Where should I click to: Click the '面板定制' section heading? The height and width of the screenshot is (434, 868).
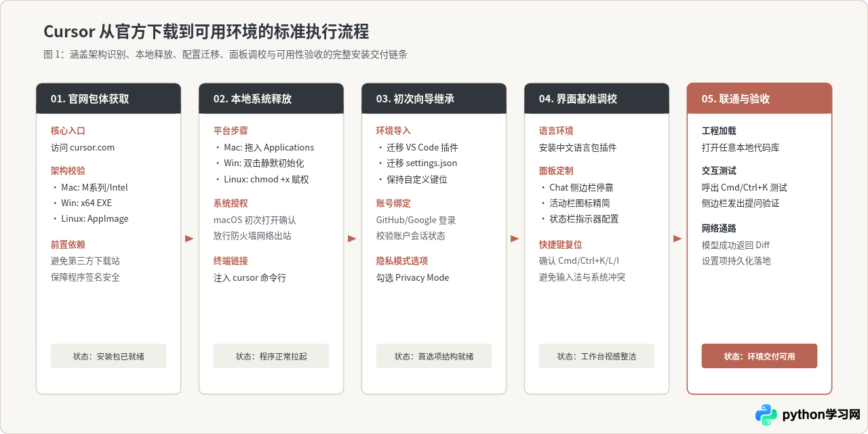tap(556, 171)
